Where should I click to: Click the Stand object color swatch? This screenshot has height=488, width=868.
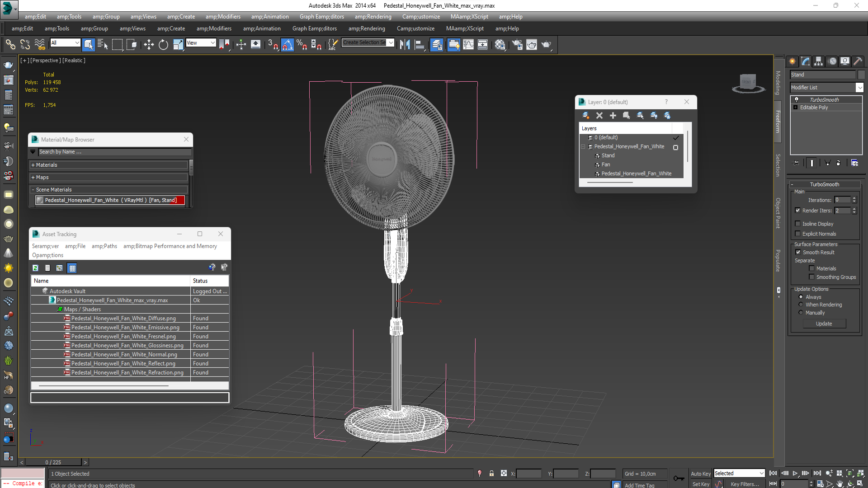(x=861, y=75)
